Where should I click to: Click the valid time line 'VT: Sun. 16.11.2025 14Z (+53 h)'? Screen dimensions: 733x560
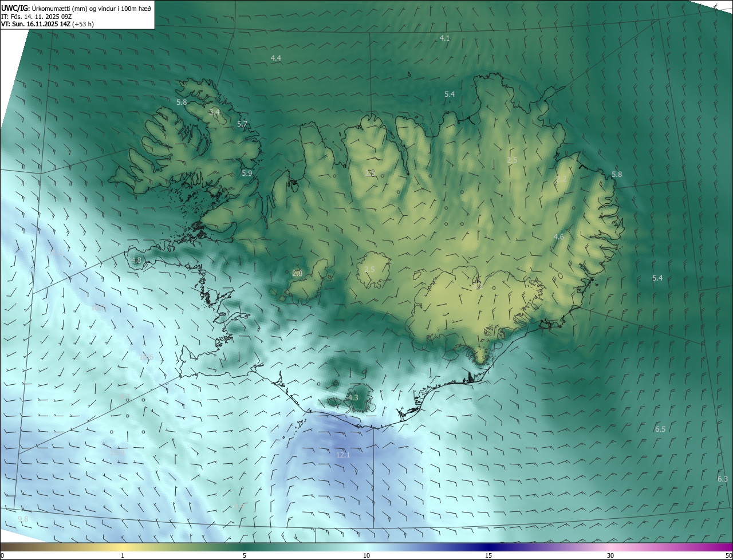48,25
